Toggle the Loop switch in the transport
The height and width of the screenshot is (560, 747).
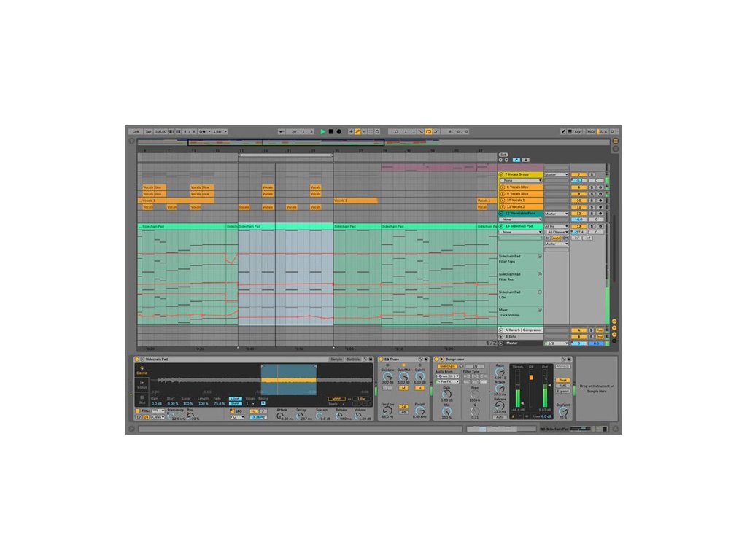429,131
